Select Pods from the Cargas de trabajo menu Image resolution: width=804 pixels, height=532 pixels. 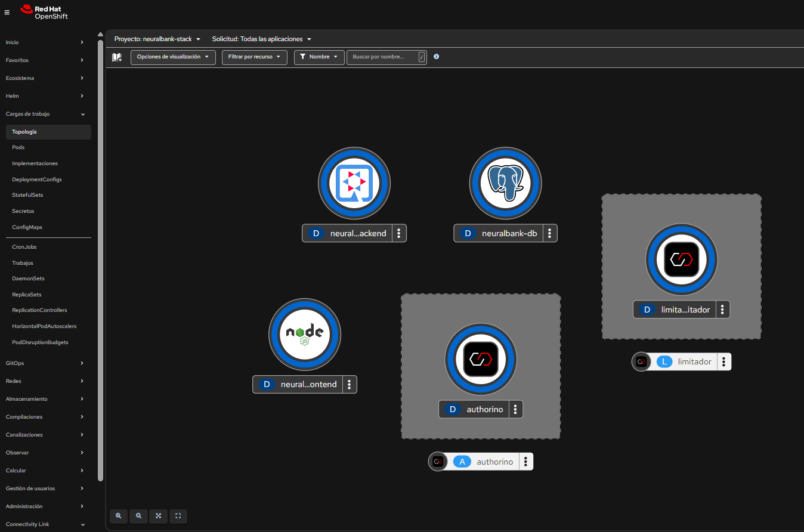[18, 147]
